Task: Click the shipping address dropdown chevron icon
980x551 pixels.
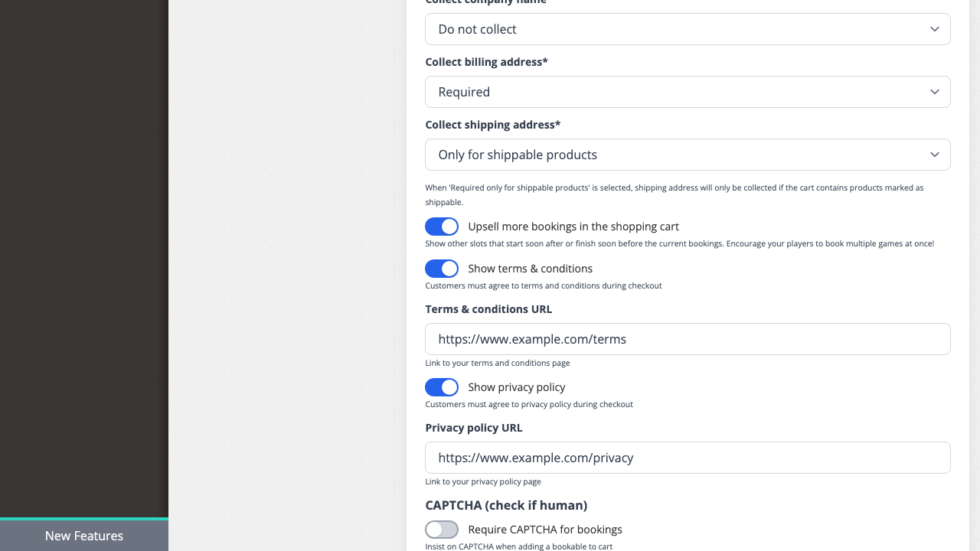Action: click(934, 155)
